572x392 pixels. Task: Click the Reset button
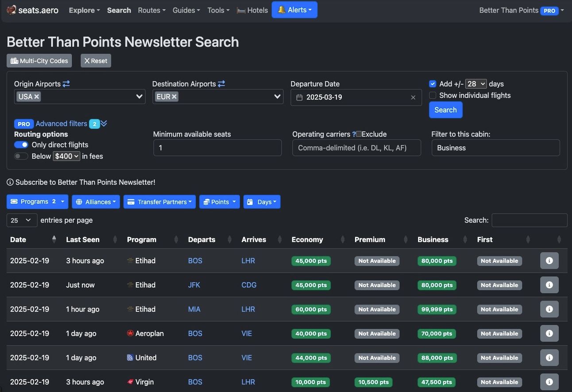[x=96, y=61]
